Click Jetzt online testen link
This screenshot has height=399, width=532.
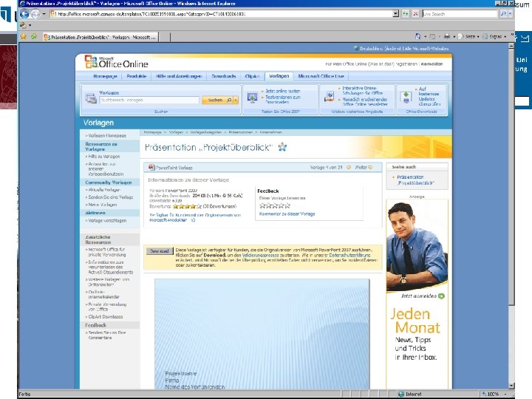(282, 91)
